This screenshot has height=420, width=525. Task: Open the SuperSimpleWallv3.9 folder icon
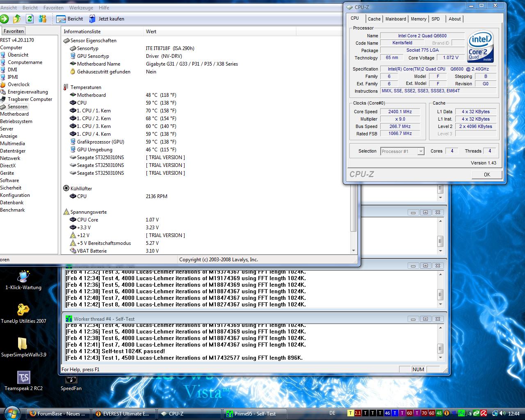23,347
